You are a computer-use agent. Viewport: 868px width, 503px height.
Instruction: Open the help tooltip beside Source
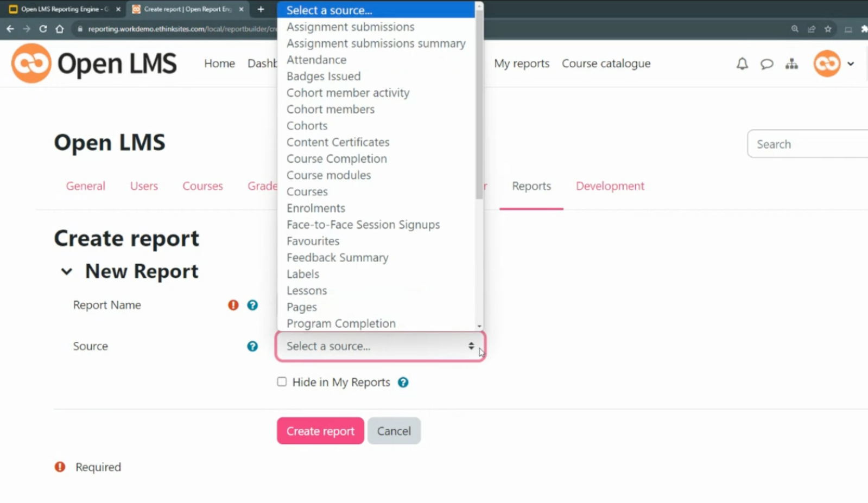pos(252,346)
